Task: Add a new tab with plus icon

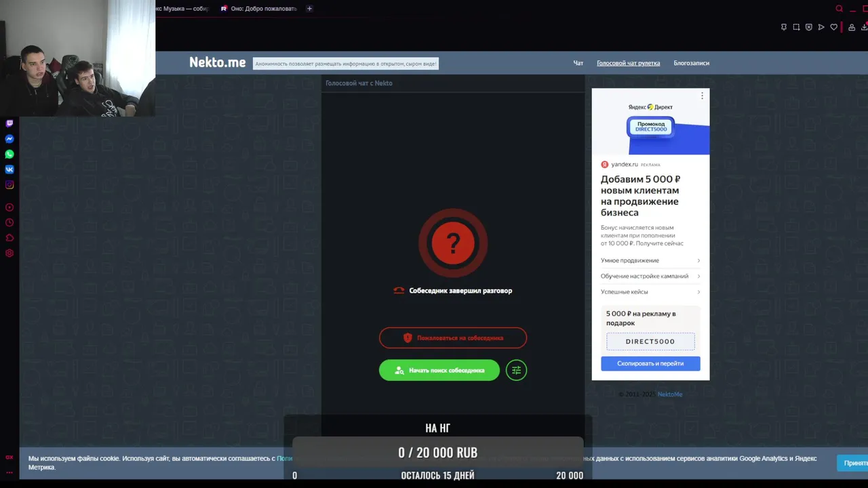Action: point(309,9)
